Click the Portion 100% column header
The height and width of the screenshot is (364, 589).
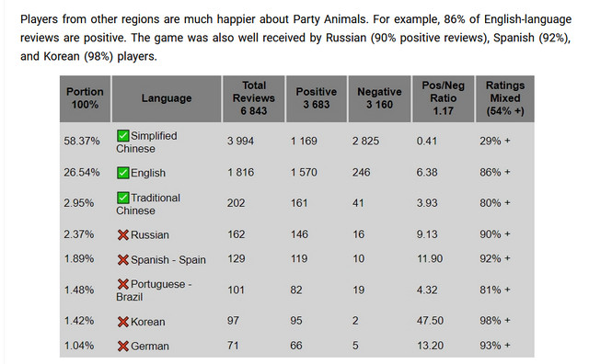click(85, 98)
